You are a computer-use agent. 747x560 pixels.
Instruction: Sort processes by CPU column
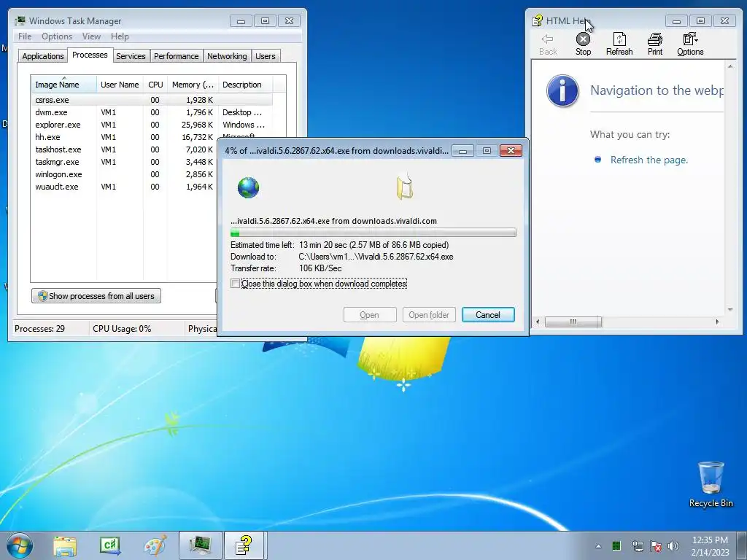155,85
